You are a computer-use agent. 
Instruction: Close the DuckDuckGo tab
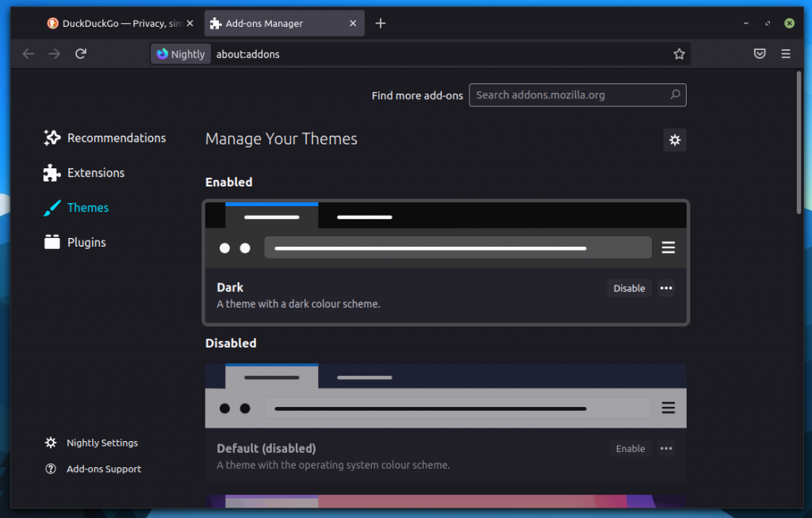[x=190, y=24]
